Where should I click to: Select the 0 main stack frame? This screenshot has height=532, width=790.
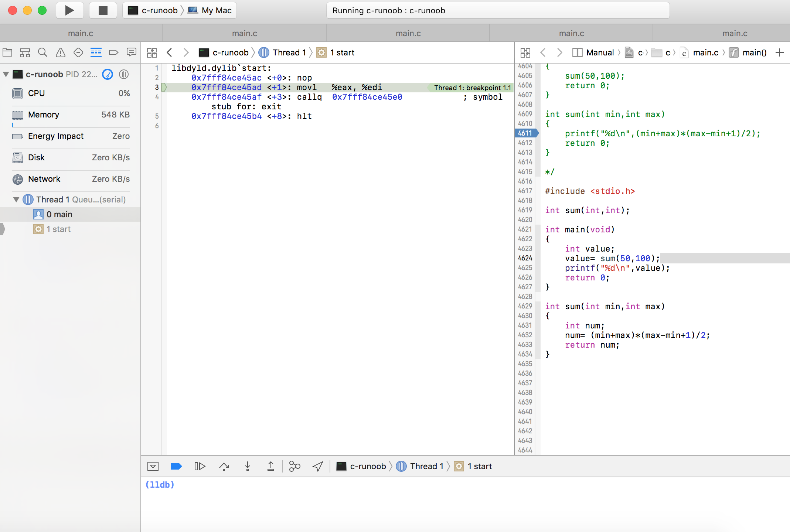coord(59,214)
